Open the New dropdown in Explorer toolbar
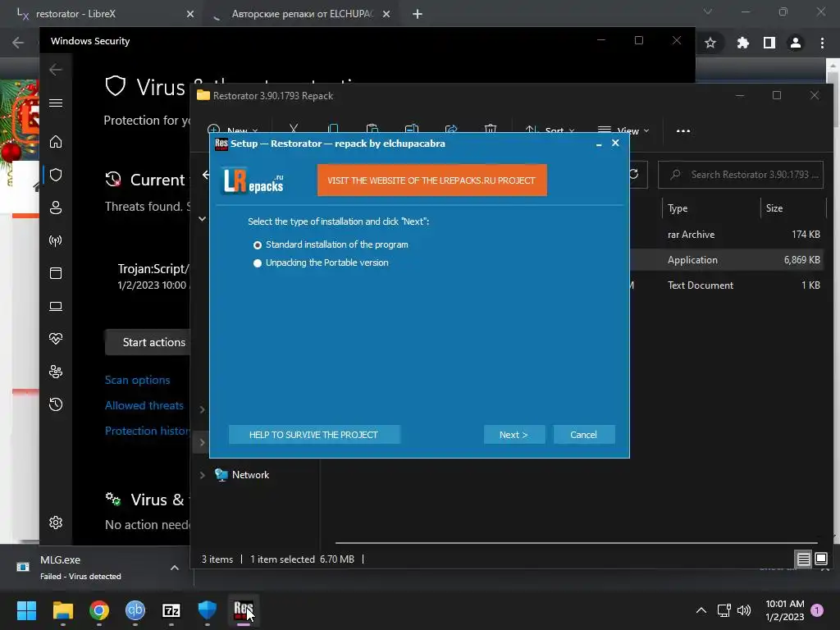The height and width of the screenshot is (630, 840). pos(234,130)
